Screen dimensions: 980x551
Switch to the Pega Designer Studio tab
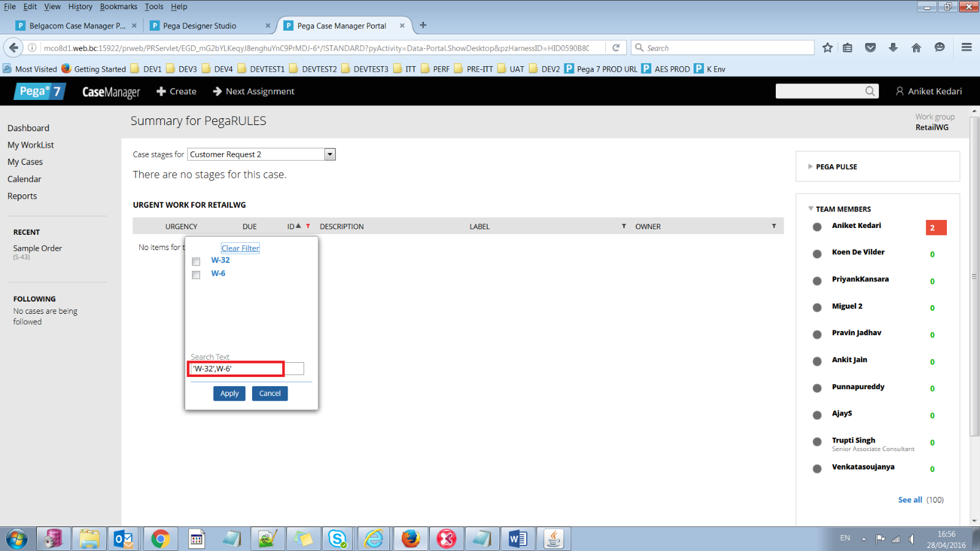point(199,26)
